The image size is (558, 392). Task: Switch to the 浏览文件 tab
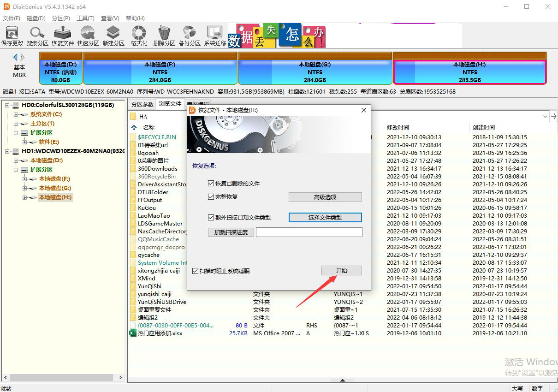click(x=170, y=104)
